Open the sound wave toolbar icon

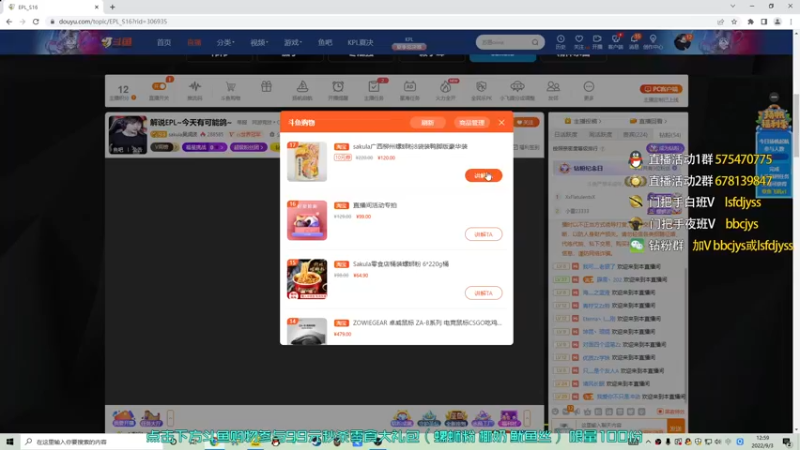[x=195, y=90]
